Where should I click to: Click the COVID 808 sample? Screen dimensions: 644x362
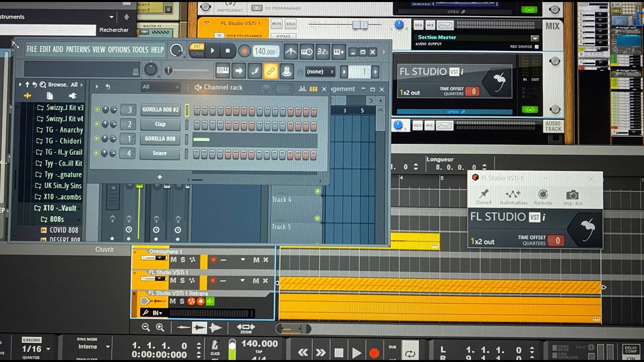click(x=64, y=230)
